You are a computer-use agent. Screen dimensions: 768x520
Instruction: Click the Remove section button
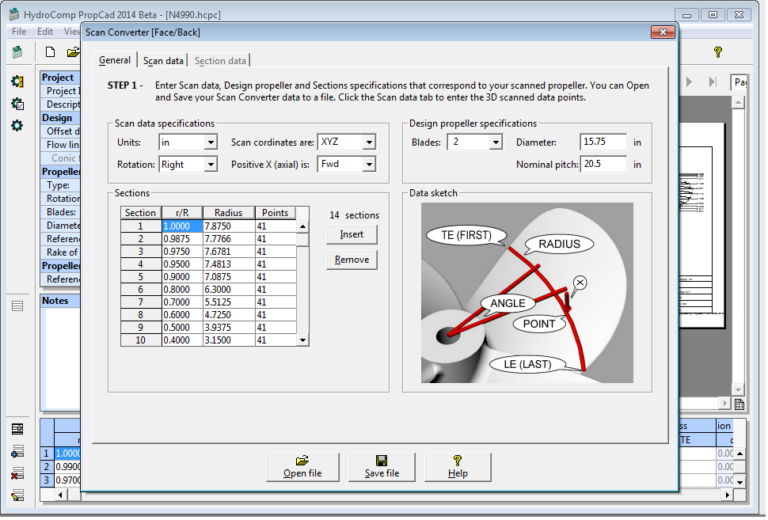pos(352,260)
